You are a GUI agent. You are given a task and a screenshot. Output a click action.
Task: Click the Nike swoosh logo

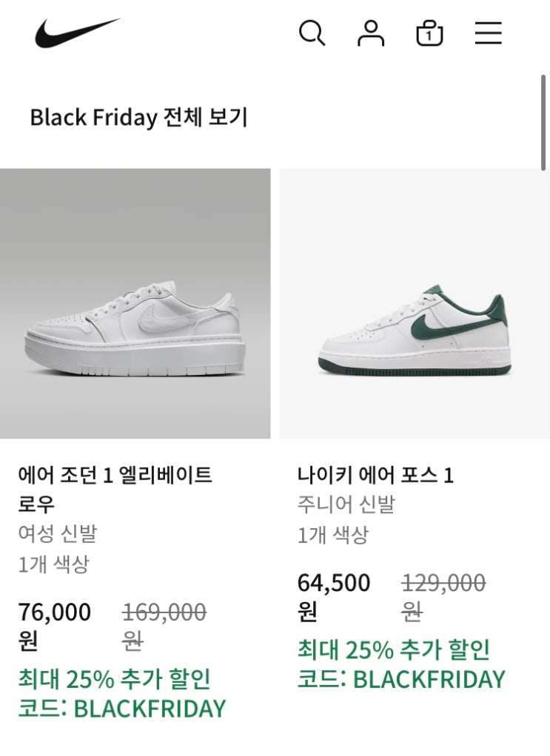(77, 33)
